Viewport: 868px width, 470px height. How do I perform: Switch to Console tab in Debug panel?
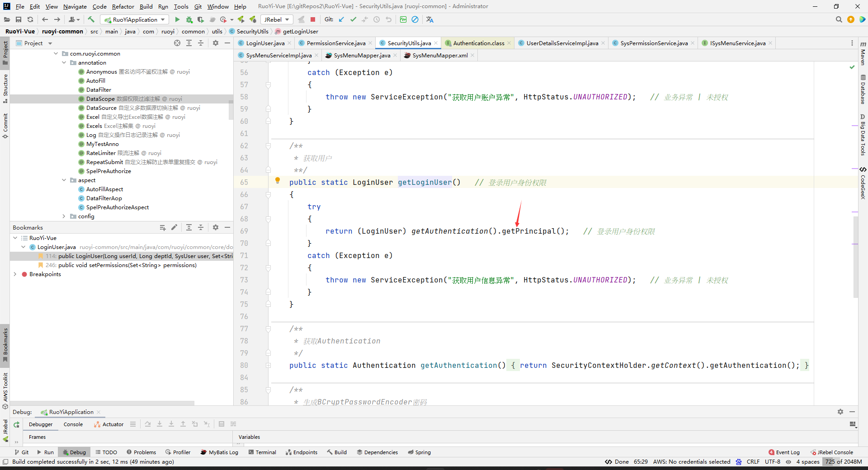click(73, 424)
